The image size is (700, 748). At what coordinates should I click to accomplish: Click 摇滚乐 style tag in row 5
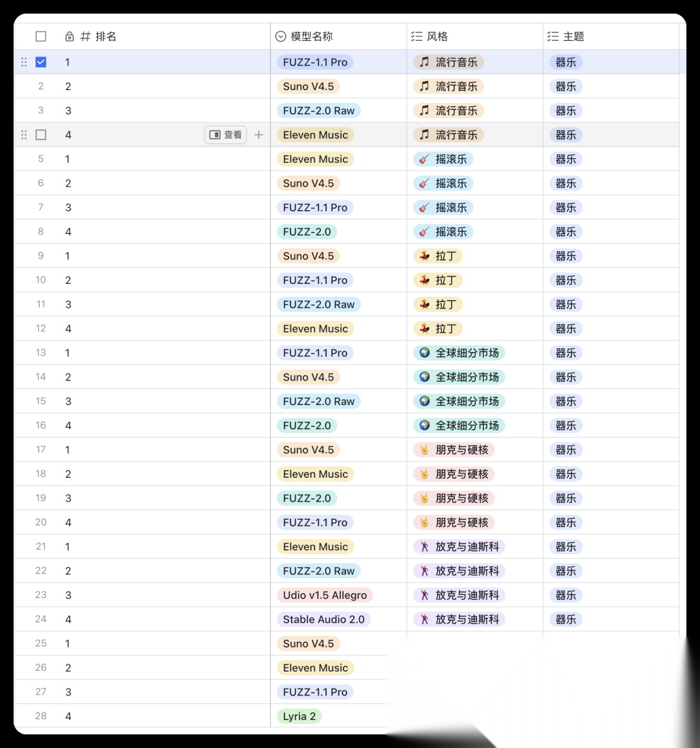(443, 159)
